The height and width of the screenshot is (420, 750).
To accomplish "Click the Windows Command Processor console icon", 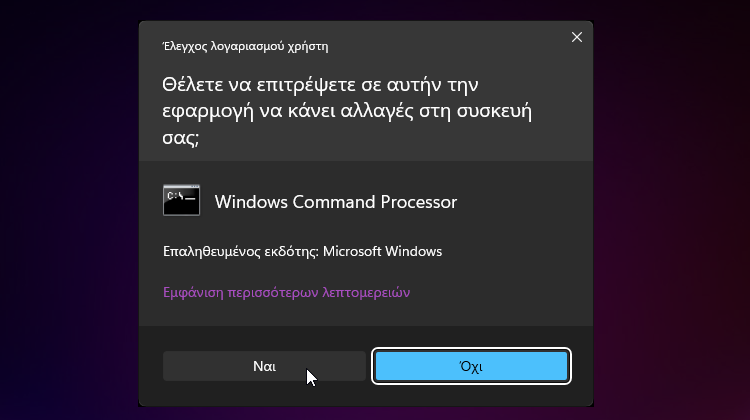I will pos(181,200).
